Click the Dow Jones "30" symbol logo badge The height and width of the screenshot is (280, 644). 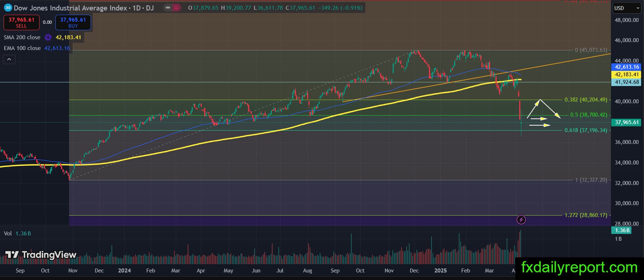click(8, 8)
